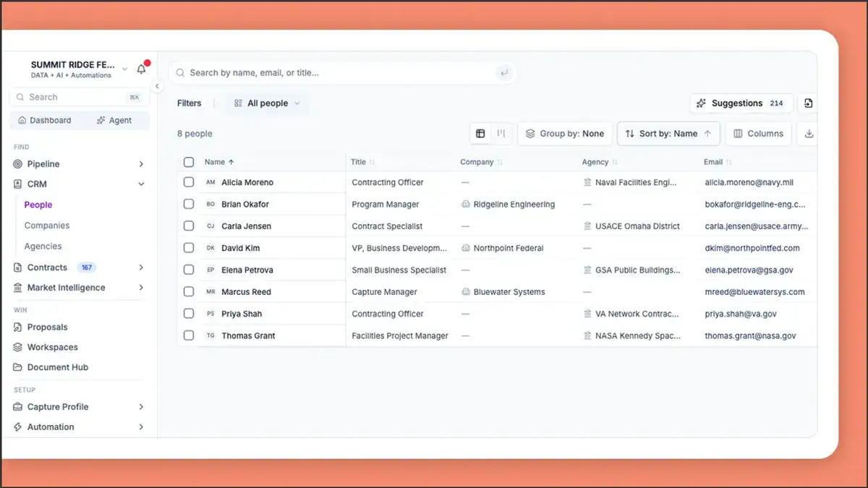This screenshot has height=488, width=868.
Task: Select People in the CRM submenu
Action: click(x=38, y=205)
